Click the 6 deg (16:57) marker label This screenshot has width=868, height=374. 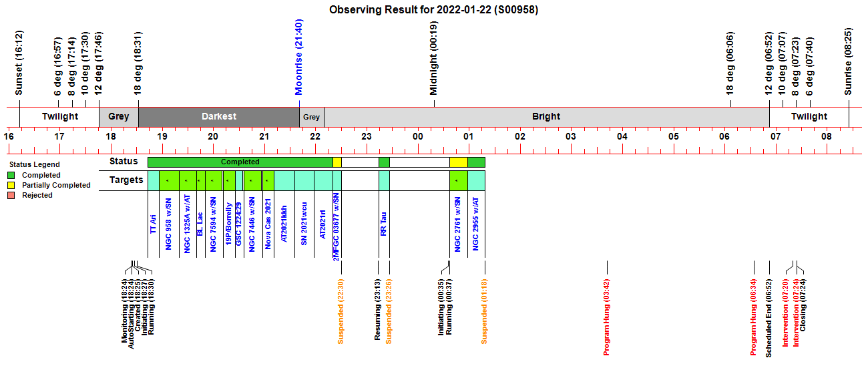(58, 67)
